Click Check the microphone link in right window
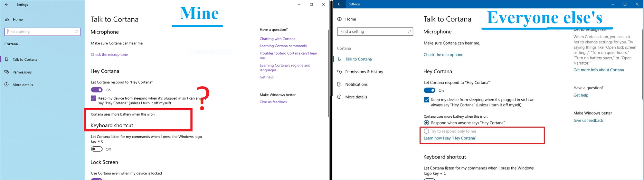 pyautogui.click(x=443, y=55)
